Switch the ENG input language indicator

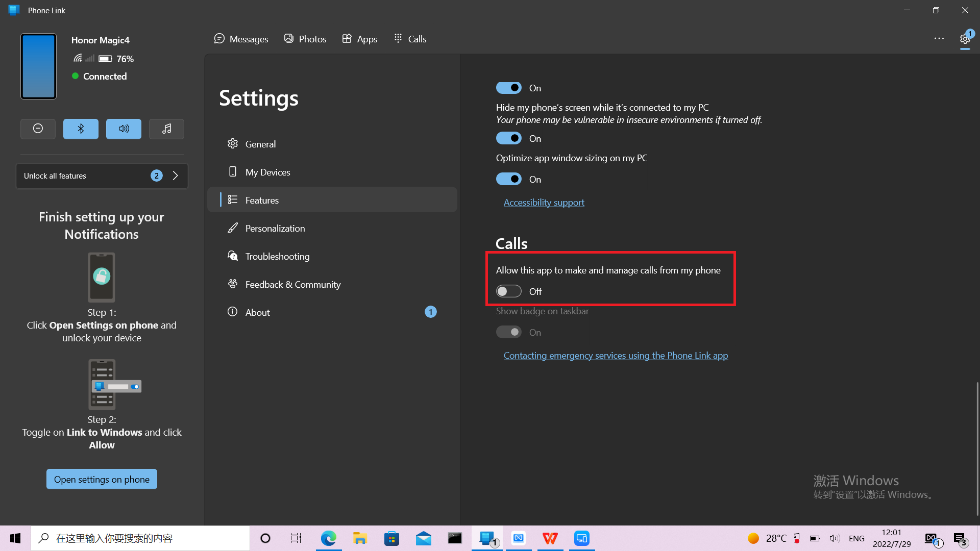(x=856, y=538)
